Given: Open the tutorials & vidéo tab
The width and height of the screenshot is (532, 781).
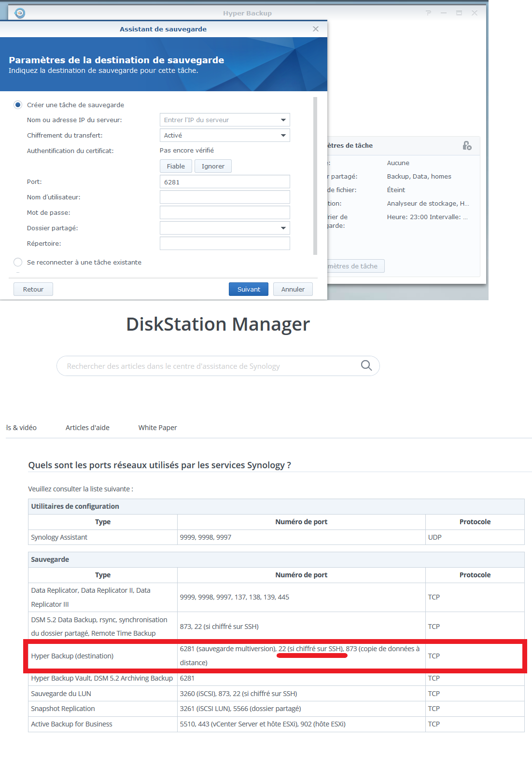Looking at the screenshot, I should pyautogui.click(x=21, y=428).
